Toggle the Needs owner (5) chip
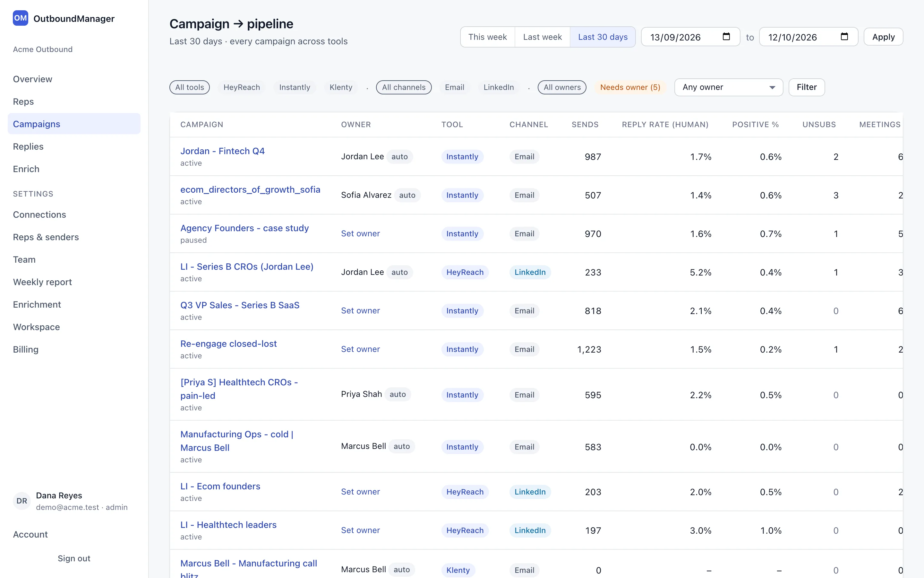Screen dimensions: 924x578 (630, 87)
